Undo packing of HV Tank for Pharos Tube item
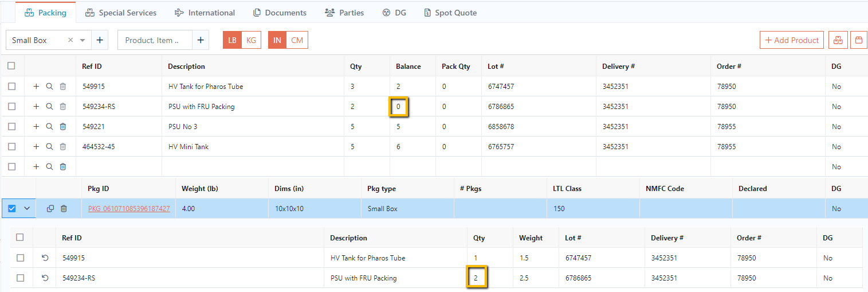Screen dimensions: 868x292 click(45, 258)
